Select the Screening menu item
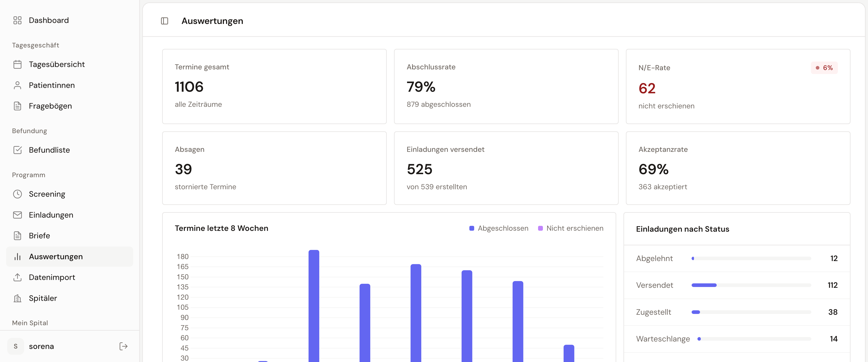The width and height of the screenshot is (868, 362). click(69, 194)
